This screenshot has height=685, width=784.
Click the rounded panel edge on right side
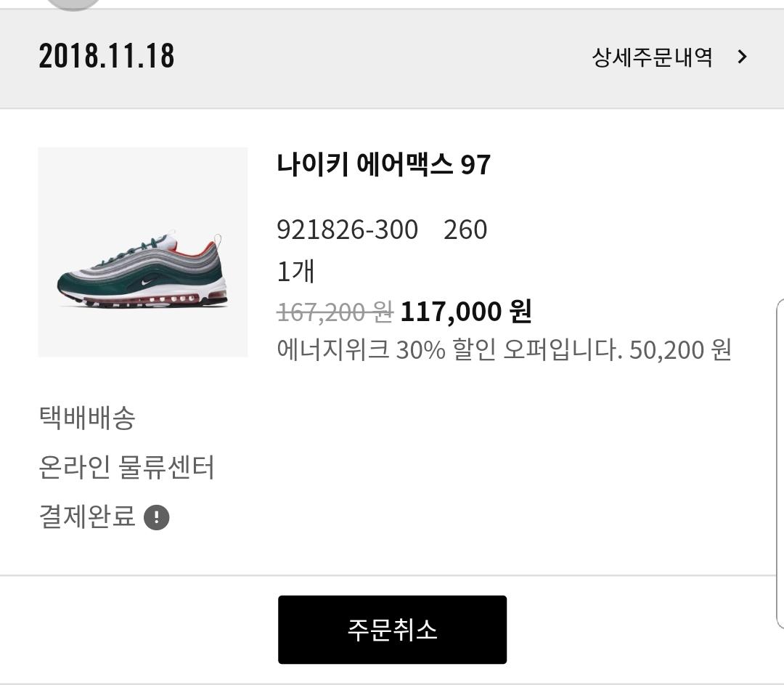tap(778, 465)
